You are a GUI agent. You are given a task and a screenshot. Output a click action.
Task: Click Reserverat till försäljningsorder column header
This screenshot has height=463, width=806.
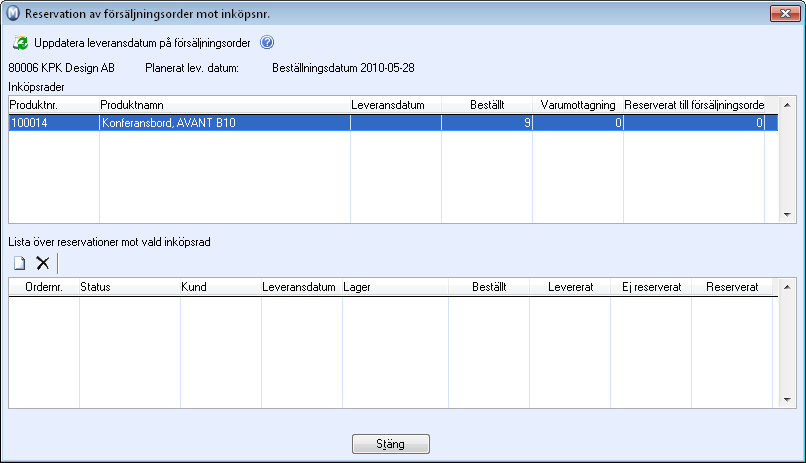click(x=694, y=105)
